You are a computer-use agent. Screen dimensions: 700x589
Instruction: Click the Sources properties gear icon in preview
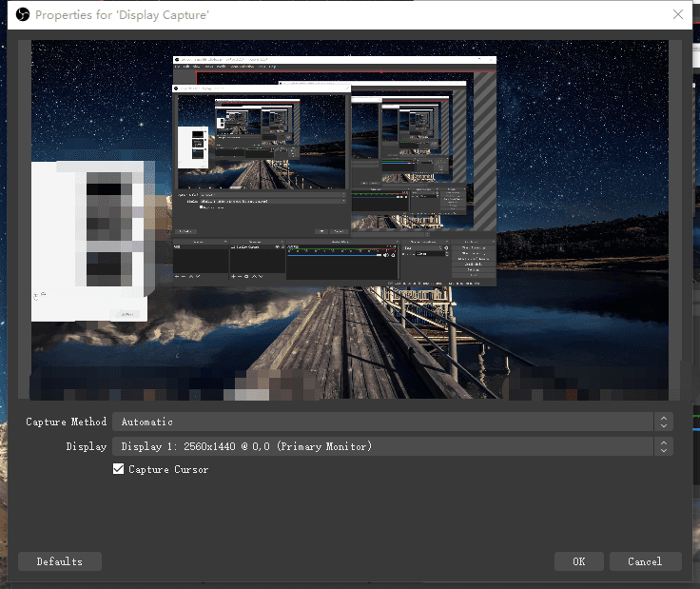[x=247, y=276]
